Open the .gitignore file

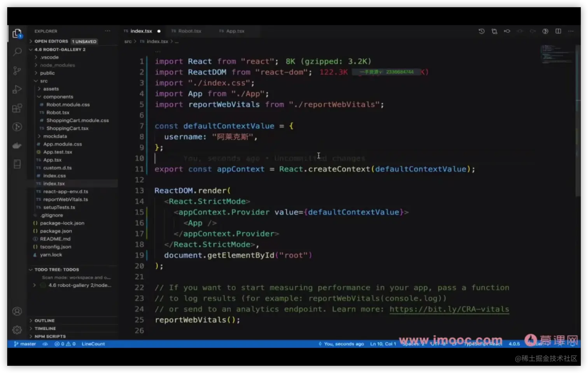pos(52,215)
